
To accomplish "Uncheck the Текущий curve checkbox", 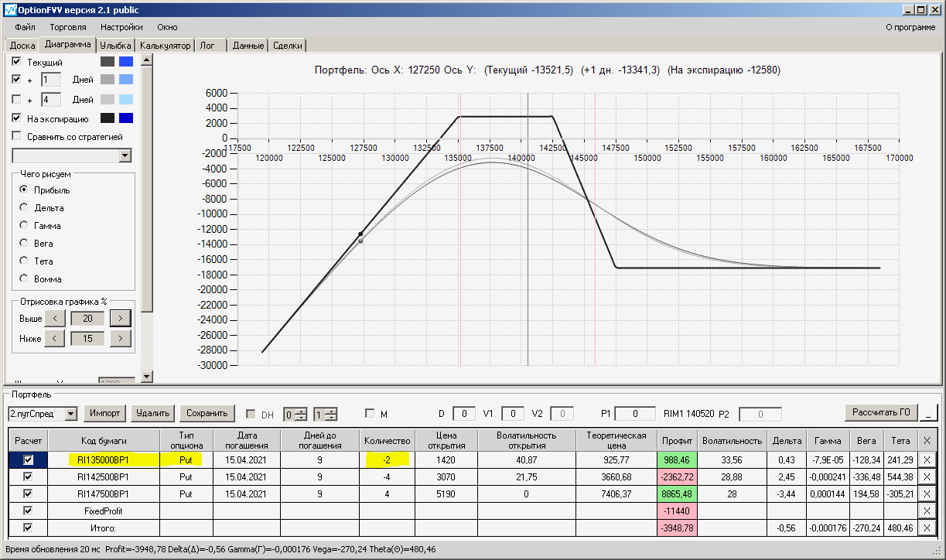I will [16, 61].
